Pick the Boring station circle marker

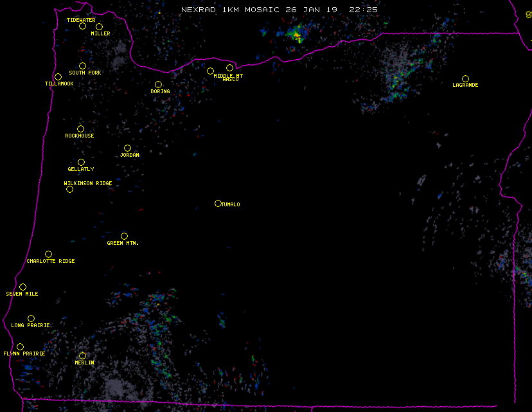coord(158,84)
